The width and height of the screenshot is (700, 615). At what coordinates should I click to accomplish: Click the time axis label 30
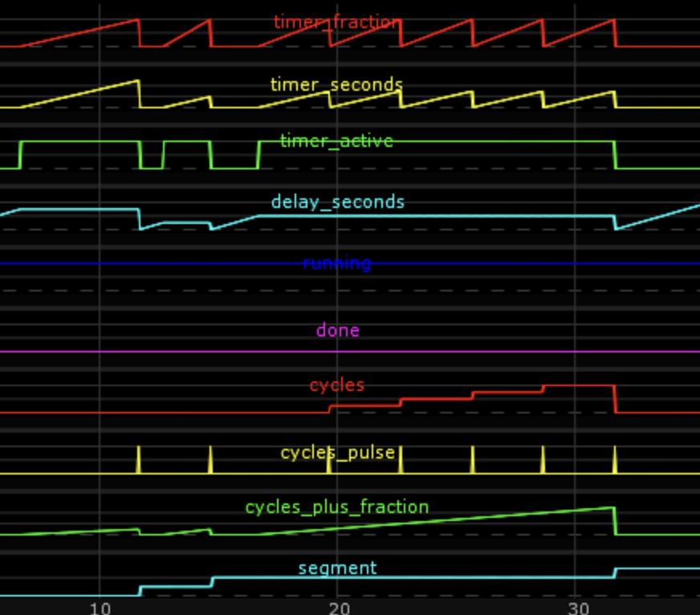[576, 608]
